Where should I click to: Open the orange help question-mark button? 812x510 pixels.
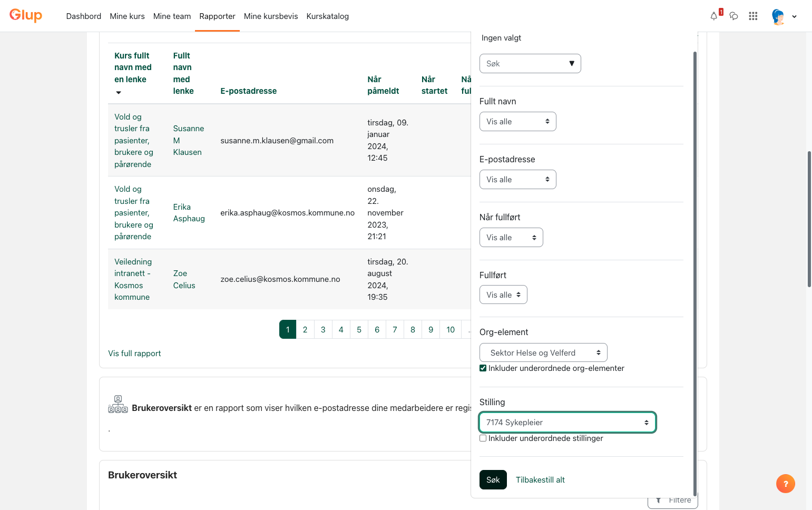click(785, 484)
